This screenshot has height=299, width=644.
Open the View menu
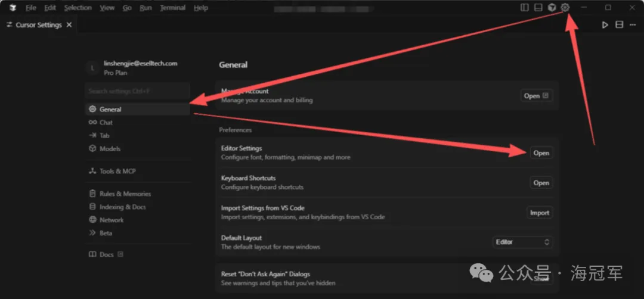(107, 8)
